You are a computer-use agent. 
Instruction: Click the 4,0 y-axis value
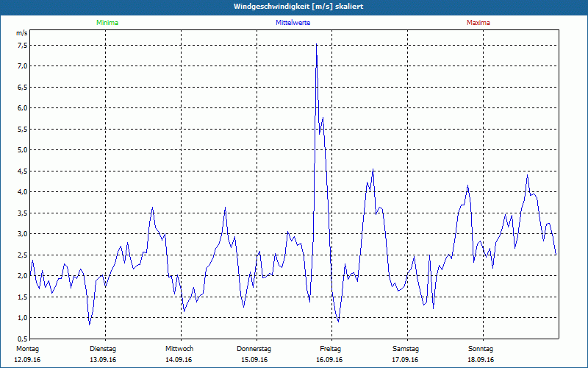point(23,192)
